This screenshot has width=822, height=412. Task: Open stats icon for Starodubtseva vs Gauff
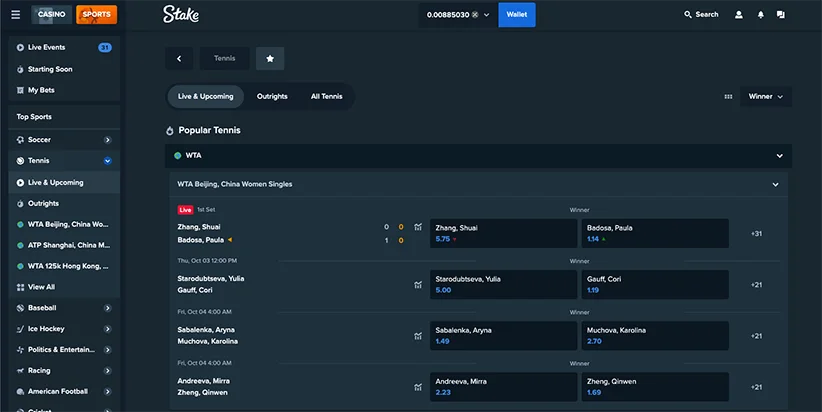tap(418, 285)
